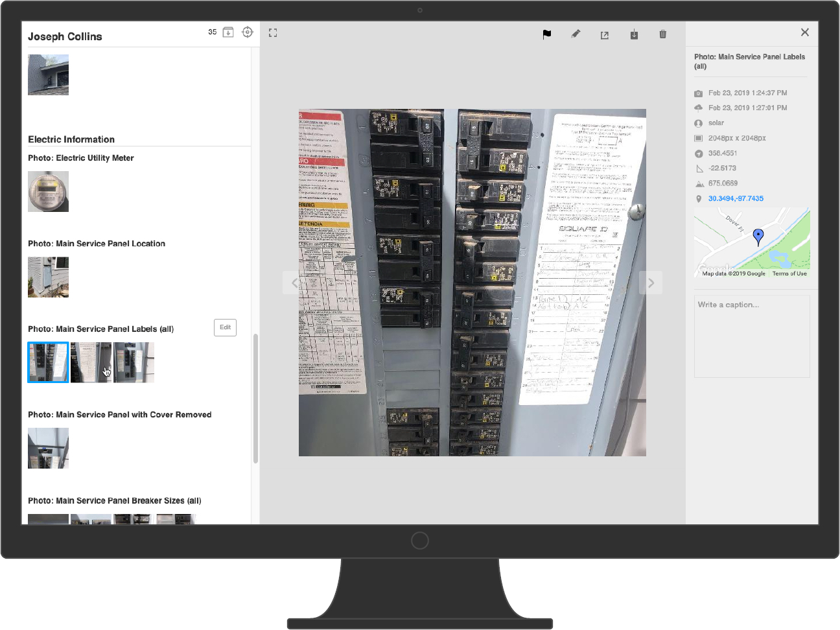Click Edit button for Panel Labels
Image resolution: width=840 pixels, height=630 pixels.
click(225, 327)
